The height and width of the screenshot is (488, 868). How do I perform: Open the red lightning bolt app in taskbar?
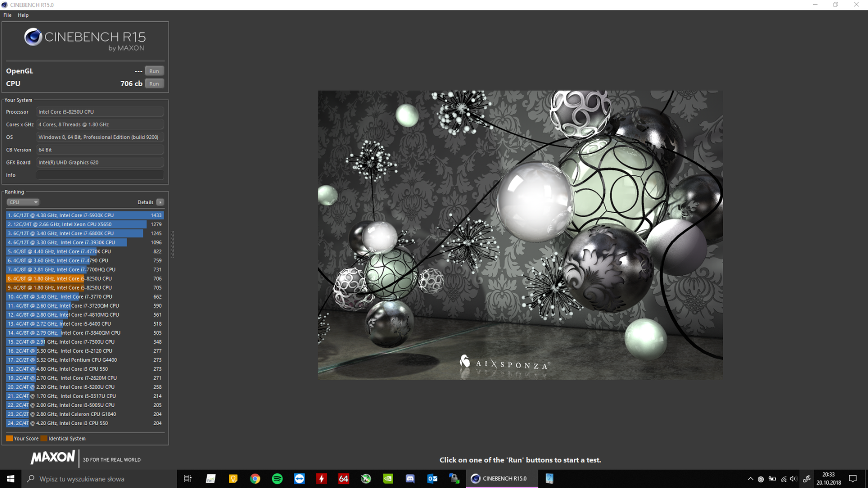pos(321,479)
